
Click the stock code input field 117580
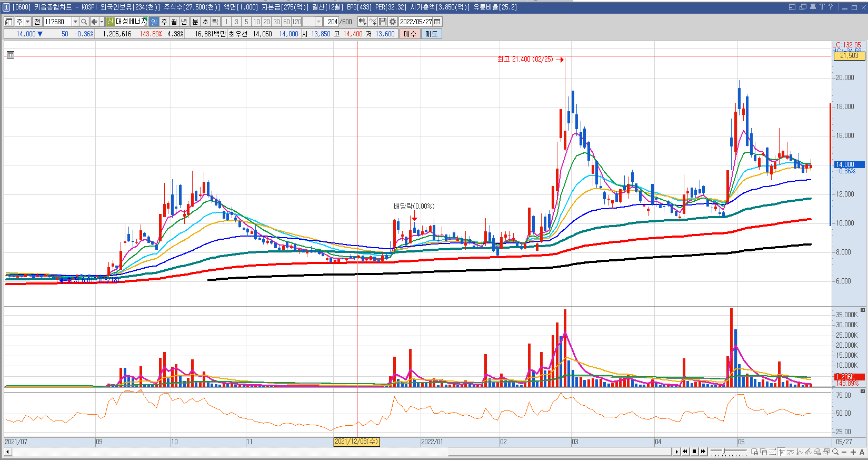tap(57, 22)
